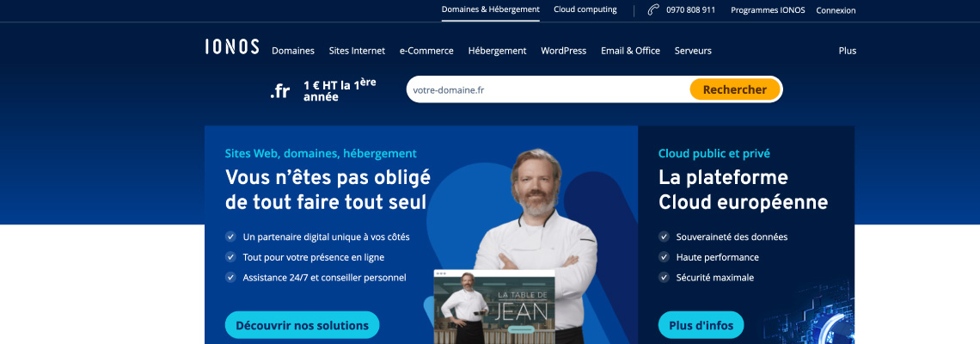Open the Programmes IONOS link
980x344 pixels.
coord(769,10)
